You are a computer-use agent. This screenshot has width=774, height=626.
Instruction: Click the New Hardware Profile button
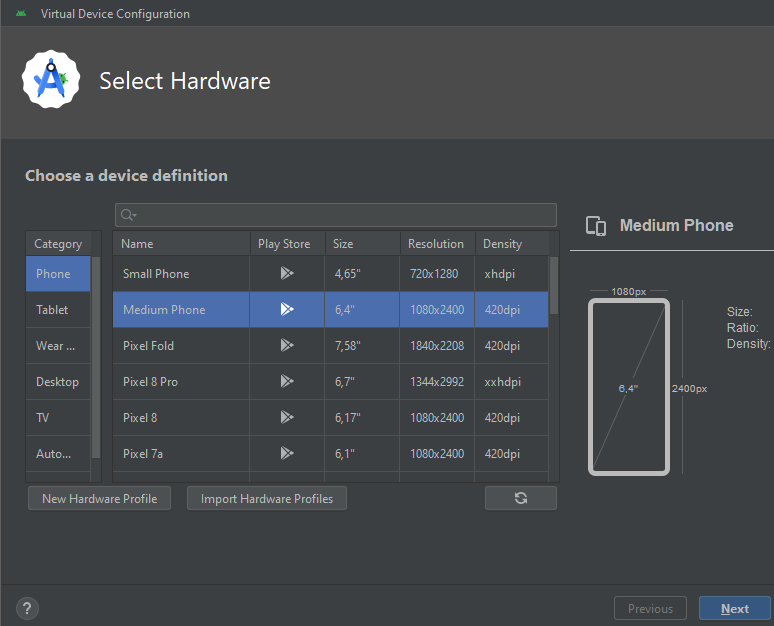click(x=99, y=499)
